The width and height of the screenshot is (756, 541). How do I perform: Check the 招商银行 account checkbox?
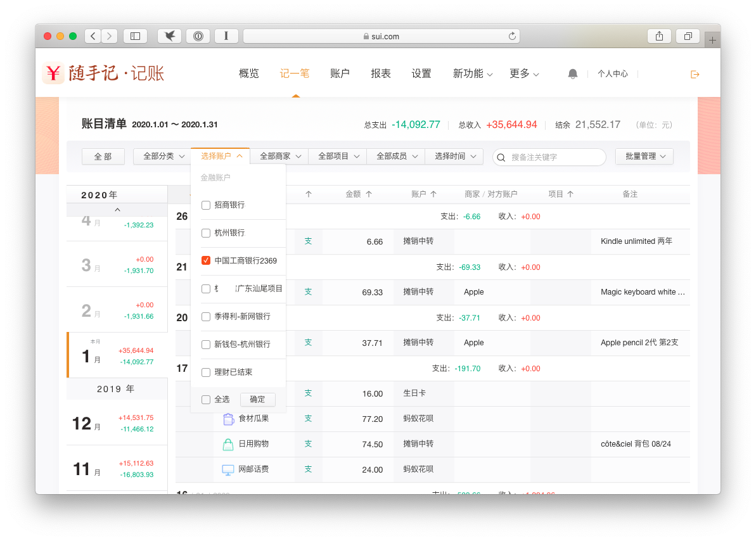[x=206, y=205]
